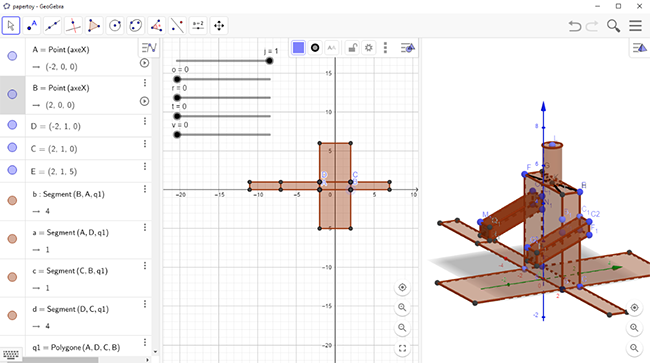Select the Move Graphics View tool

219,26
